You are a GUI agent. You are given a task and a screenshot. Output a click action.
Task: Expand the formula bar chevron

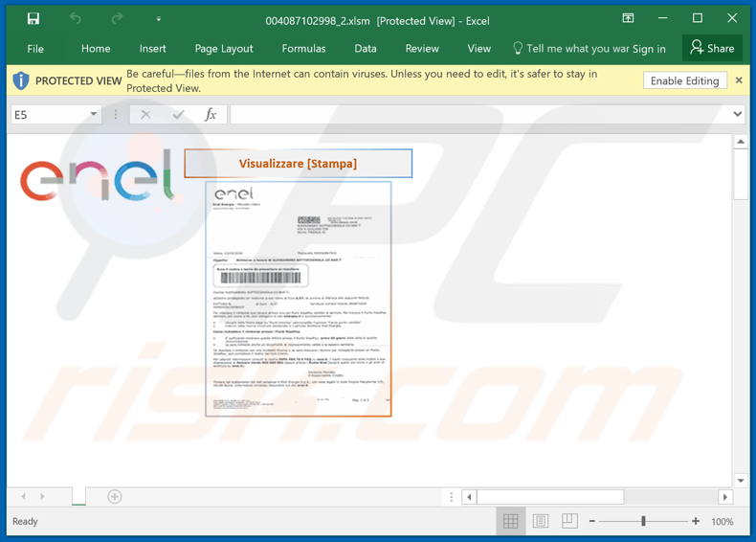pyautogui.click(x=737, y=114)
